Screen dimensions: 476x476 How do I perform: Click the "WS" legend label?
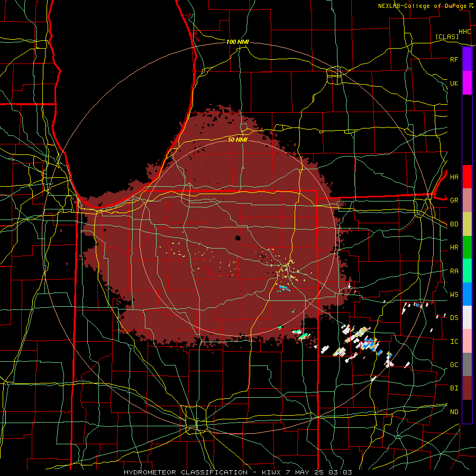click(454, 294)
